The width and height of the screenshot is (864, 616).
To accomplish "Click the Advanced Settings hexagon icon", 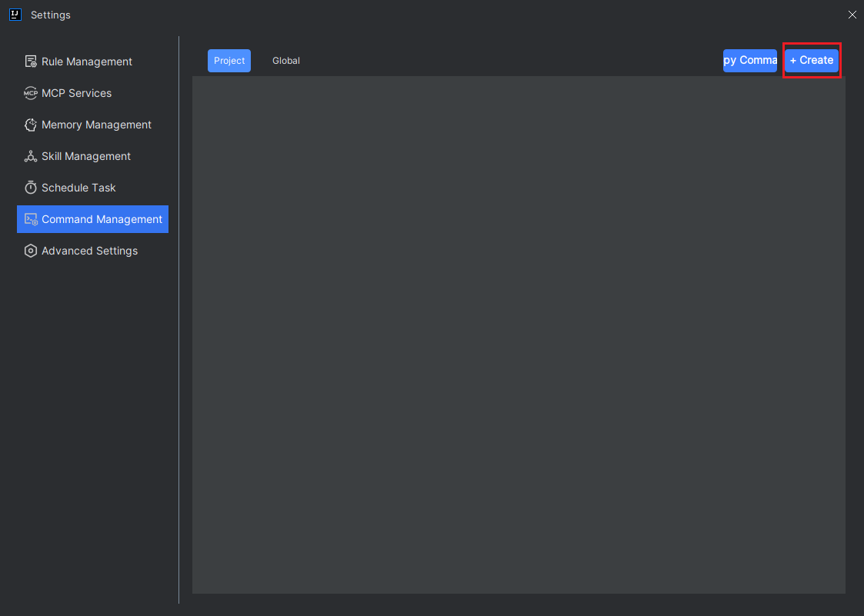I will pyautogui.click(x=31, y=251).
